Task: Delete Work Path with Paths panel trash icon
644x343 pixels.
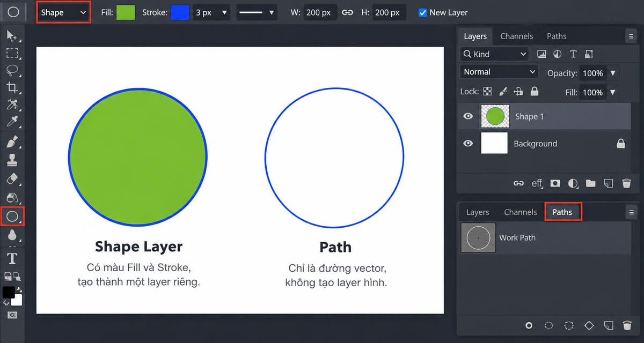Action: (x=627, y=325)
